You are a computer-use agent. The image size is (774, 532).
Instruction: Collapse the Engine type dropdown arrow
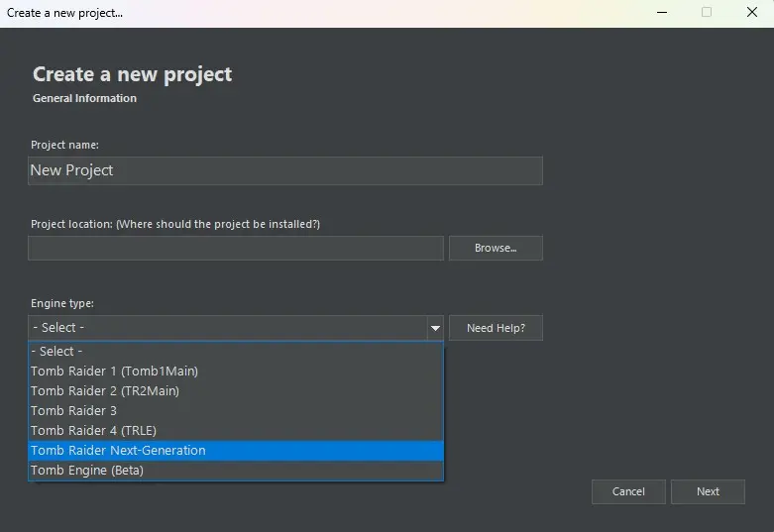pyautogui.click(x=434, y=328)
